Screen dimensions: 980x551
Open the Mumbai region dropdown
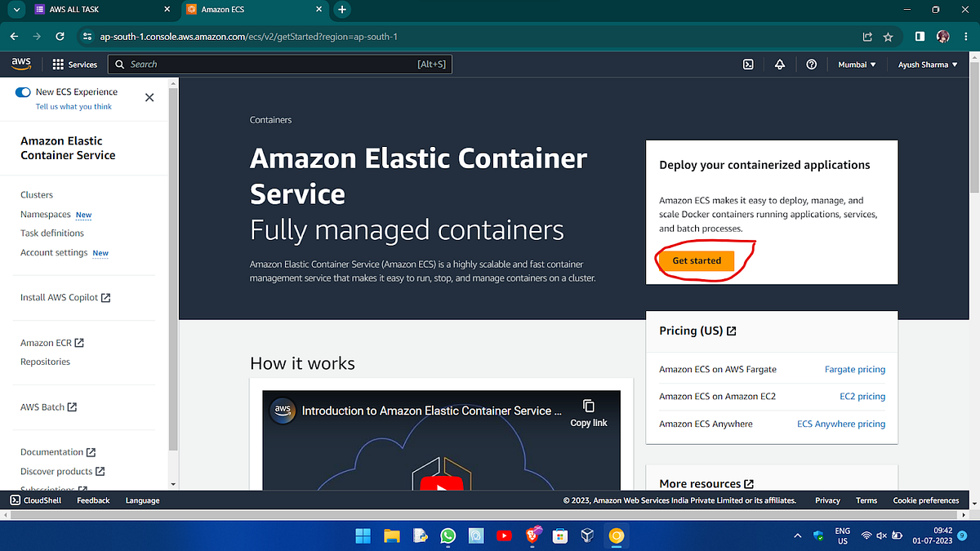(x=857, y=64)
